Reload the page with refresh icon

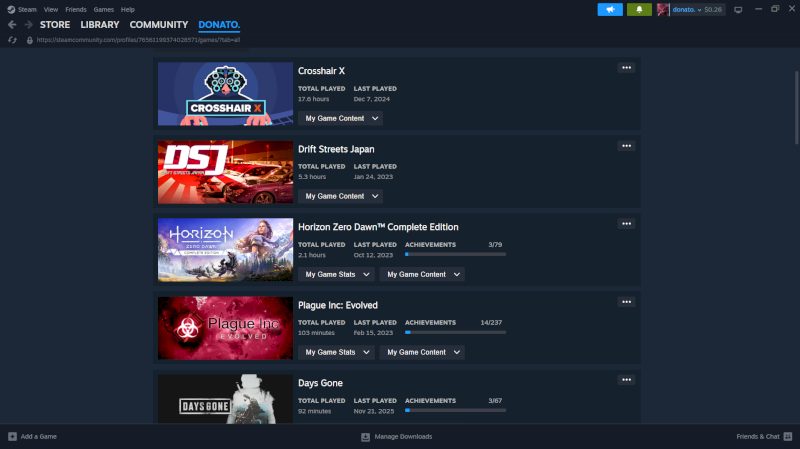click(13, 40)
